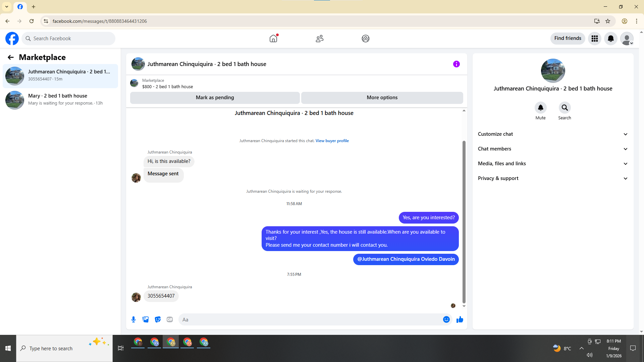
Task: Search within the conversation using magnifier icon
Action: [x=565, y=108]
